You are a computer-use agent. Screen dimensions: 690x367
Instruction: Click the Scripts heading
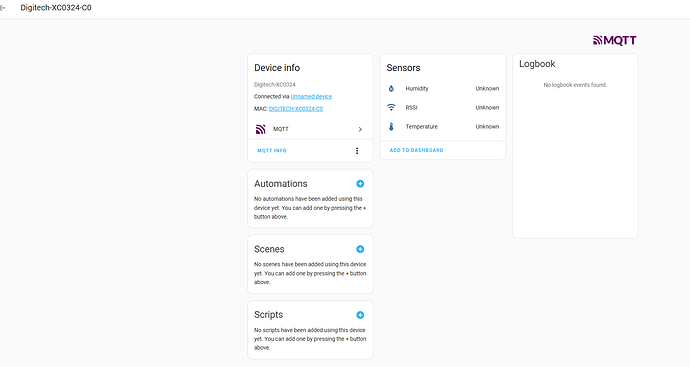click(268, 315)
